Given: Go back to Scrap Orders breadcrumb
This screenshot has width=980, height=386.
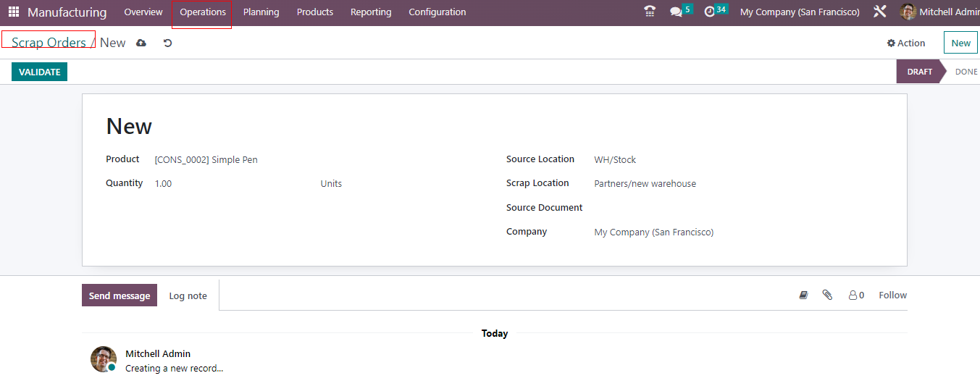Looking at the screenshot, I should [x=49, y=43].
